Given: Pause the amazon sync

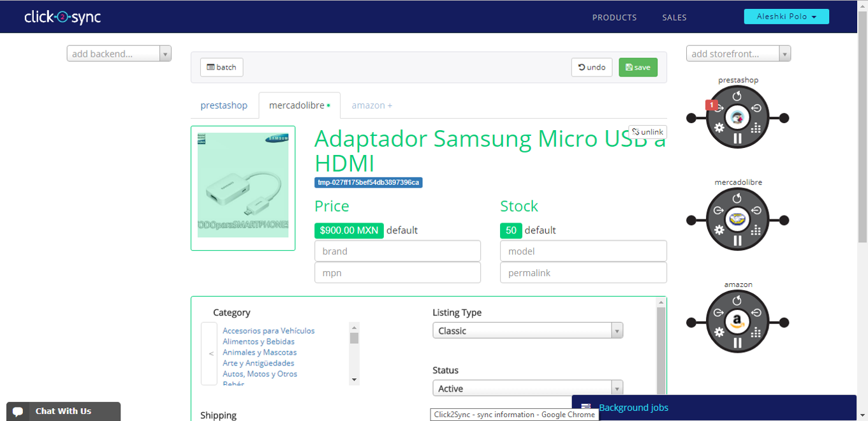Looking at the screenshot, I should tap(737, 343).
